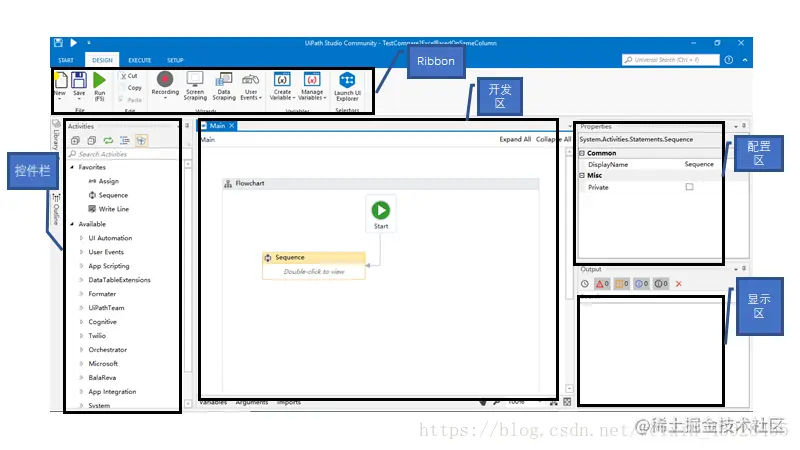Toggle trace messages filter in Output

tap(661, 284)
